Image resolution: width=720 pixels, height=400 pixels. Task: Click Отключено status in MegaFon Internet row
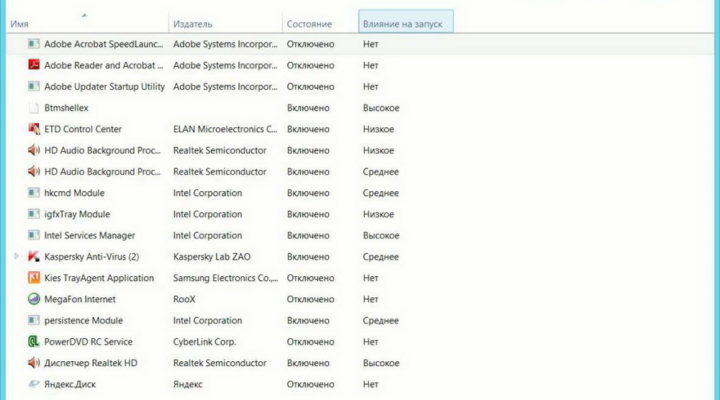[310, 299]
